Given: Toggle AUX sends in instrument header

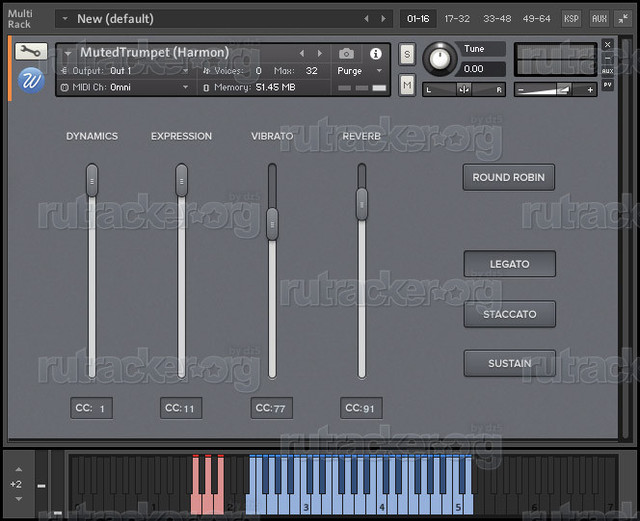Looking at the screenshot, I should coord(607,71).
